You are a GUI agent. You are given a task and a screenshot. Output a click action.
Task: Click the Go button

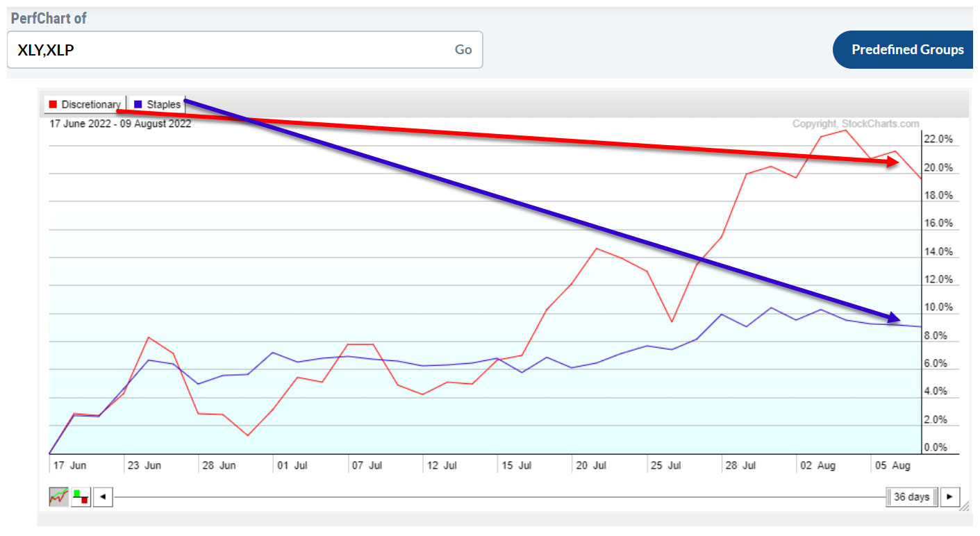pyautogui.click(x=463, y=49)
